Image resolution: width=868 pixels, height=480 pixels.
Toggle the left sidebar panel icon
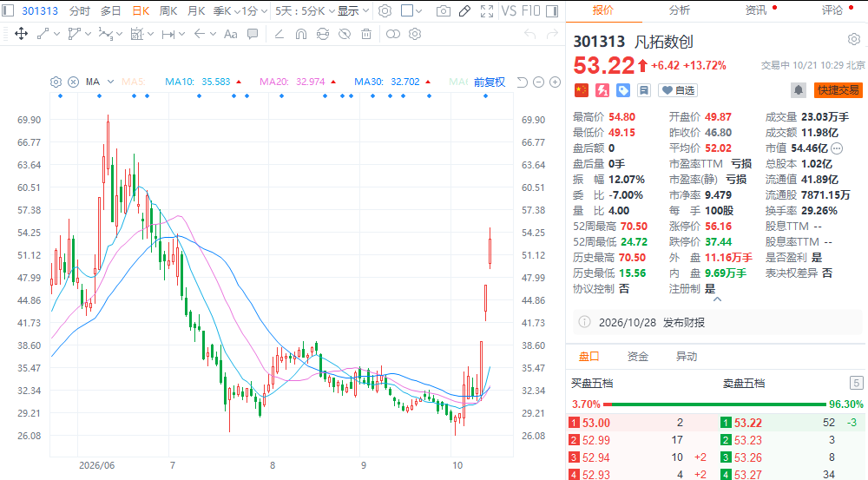coord(7,10)
